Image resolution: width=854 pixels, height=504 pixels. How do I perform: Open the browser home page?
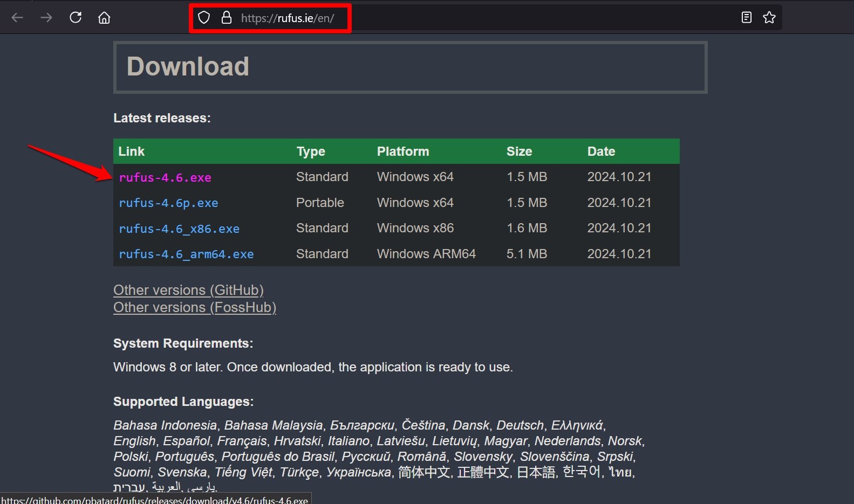point(104,18)
